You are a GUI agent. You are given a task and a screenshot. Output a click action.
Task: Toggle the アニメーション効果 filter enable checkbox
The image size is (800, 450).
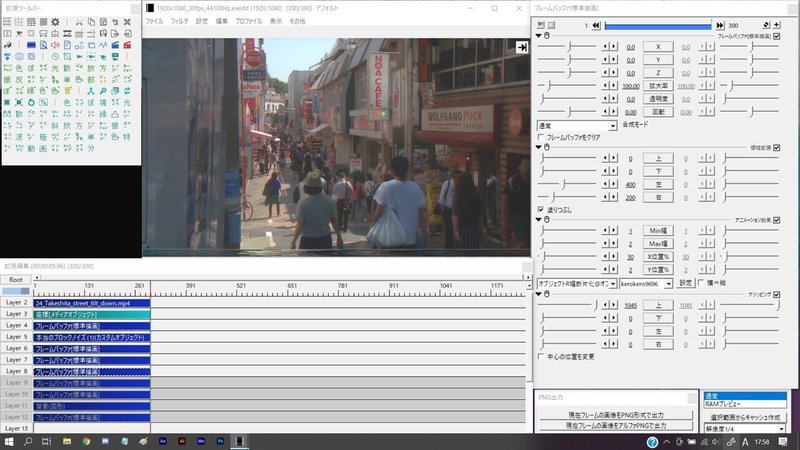pos(777,220)
